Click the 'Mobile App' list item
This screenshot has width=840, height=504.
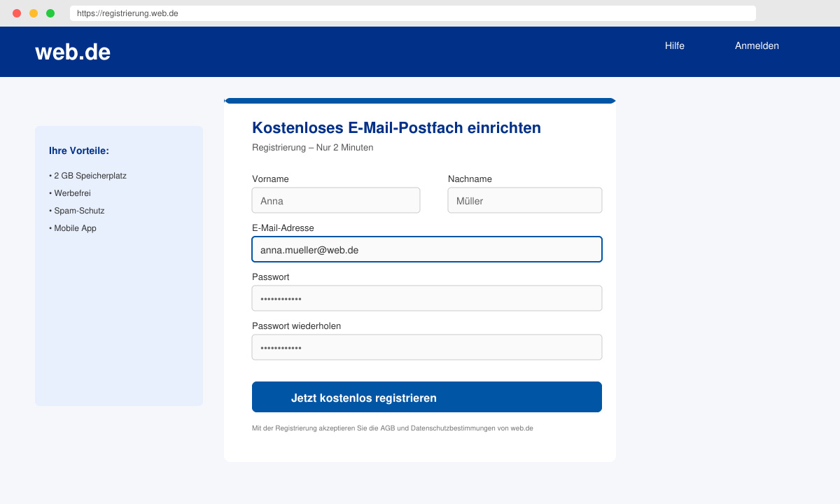coord(73,228)
